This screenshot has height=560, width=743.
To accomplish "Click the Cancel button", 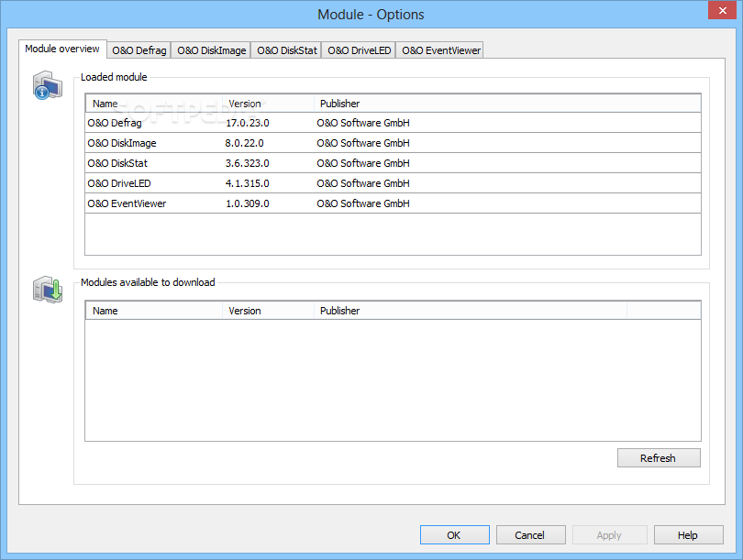I will (530, 535).
